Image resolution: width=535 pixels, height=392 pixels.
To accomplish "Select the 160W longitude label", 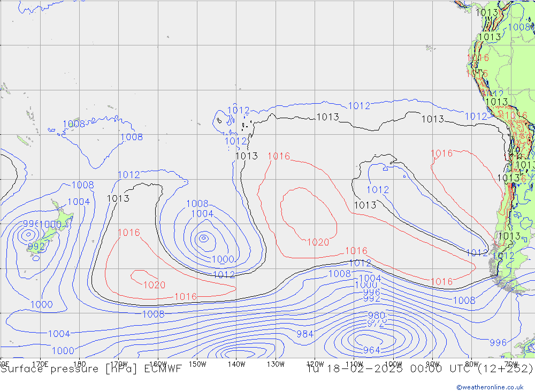I will point(158,364).
